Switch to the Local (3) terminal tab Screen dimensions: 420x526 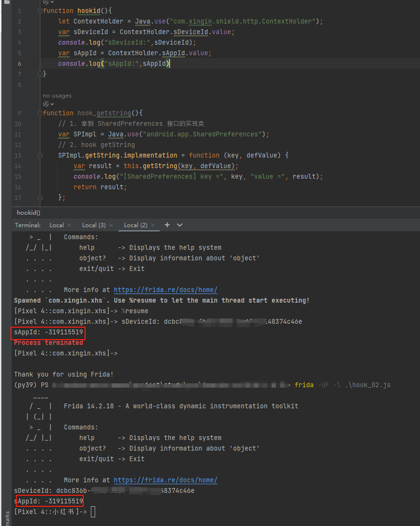pos(94,225)
